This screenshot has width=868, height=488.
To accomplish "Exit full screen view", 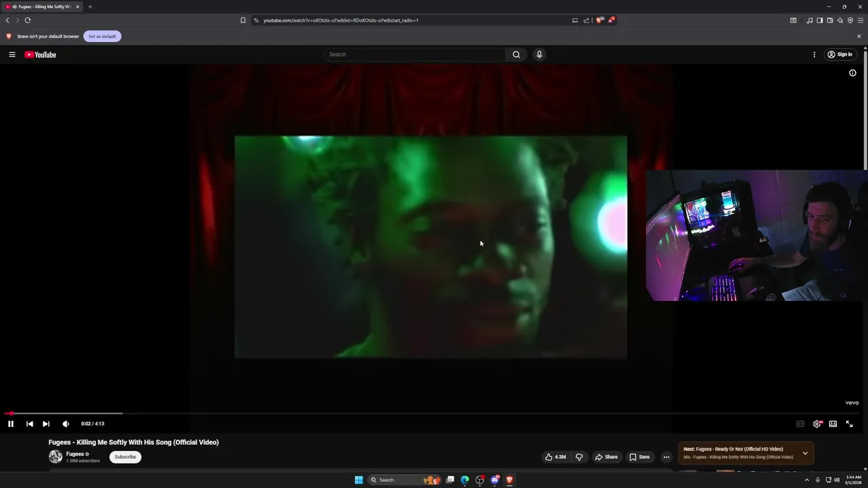I will (849, 424).
